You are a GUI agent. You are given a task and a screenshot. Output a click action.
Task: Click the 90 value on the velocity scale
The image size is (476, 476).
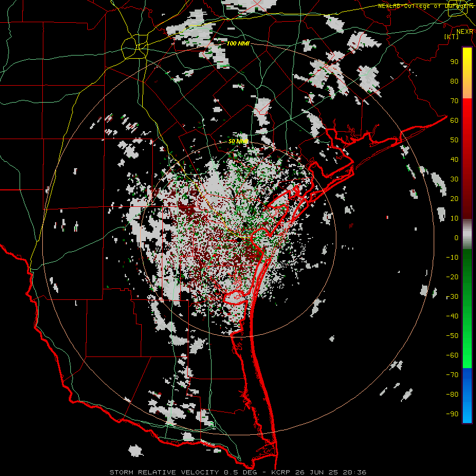pos(454,62)
